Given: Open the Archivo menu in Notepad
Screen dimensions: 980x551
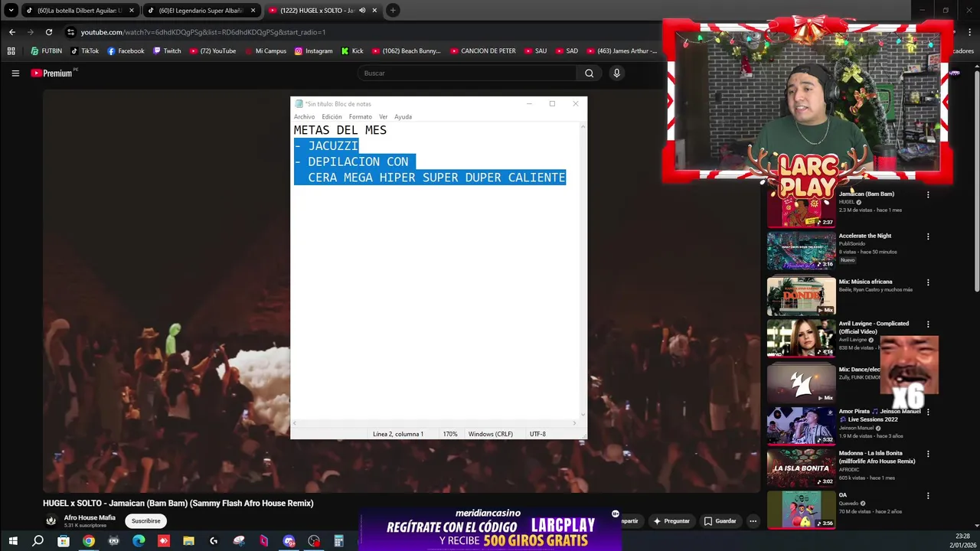Looking at the screenshot, I should 304,117.
